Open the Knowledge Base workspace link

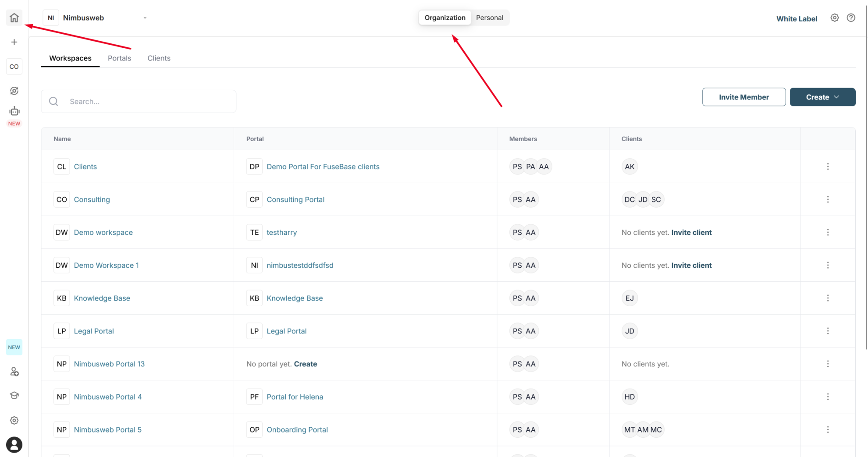[x=102, y=298]
